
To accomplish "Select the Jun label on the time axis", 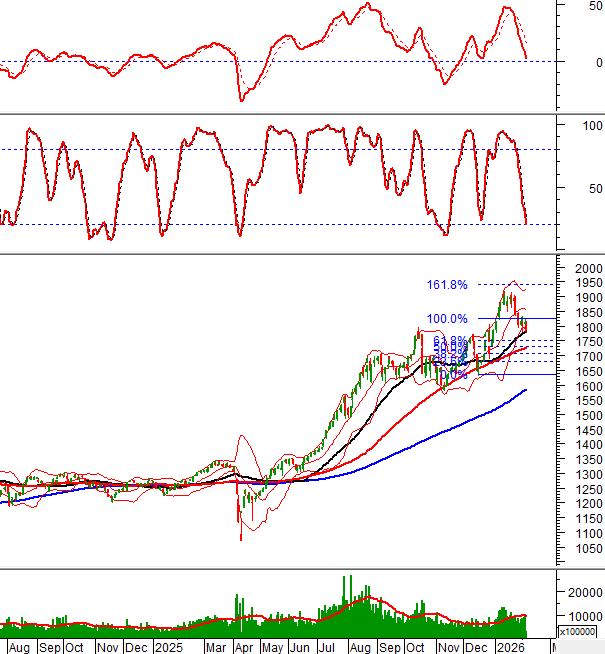I will (298, 647).
